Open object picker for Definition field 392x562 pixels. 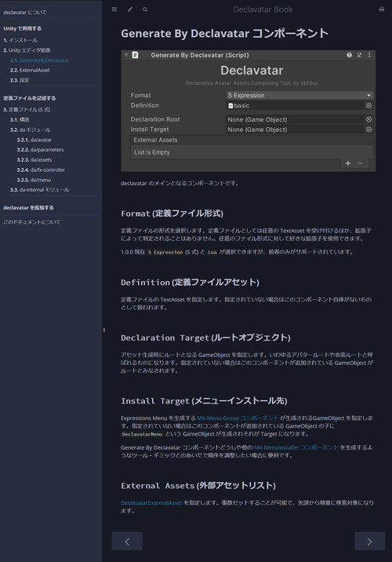click(368, 106)
